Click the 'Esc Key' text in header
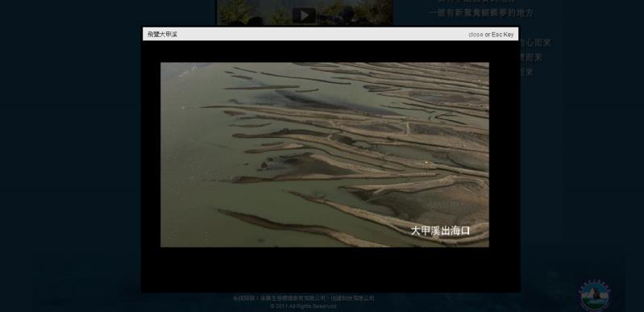This screenshot has height=312, width=644. 503,35
